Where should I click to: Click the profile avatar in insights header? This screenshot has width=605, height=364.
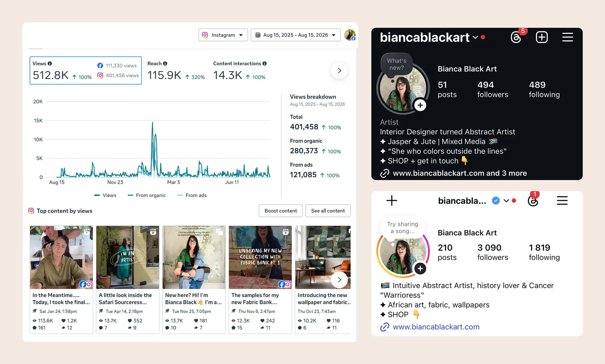(x=350, y=35)
